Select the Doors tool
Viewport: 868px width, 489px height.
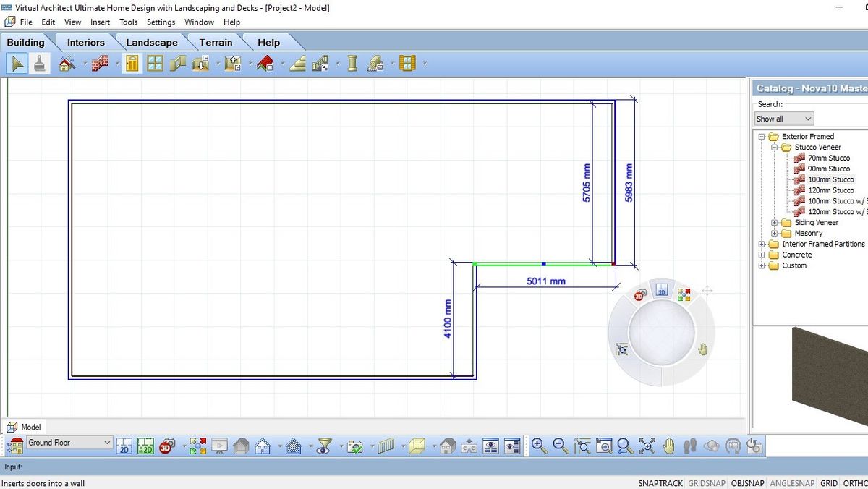point(132,64)
